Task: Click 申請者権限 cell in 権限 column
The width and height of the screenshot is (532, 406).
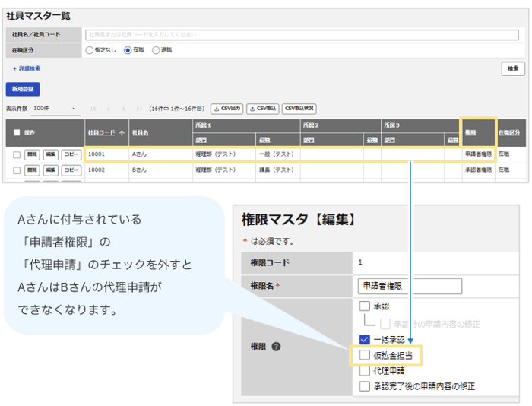Action: tap(478, 154)
